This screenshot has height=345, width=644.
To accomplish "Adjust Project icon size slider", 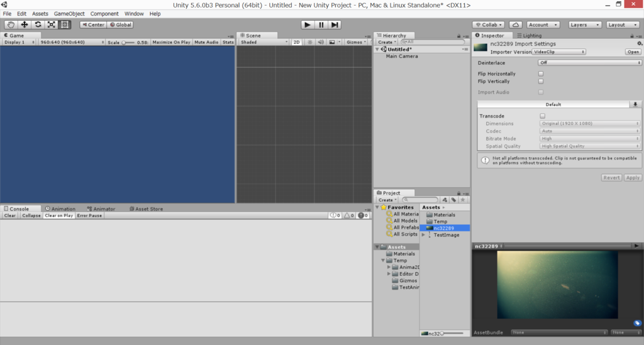I will coord(452,334).
